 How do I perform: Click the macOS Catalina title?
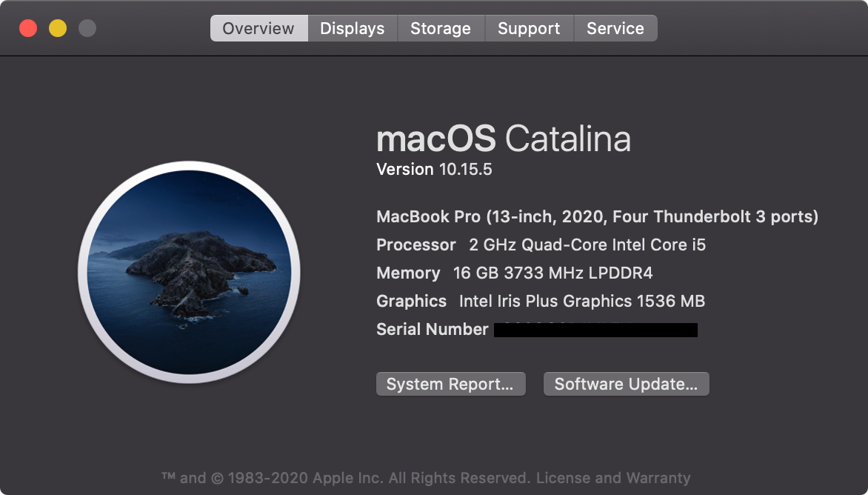[x=504, y=139]
